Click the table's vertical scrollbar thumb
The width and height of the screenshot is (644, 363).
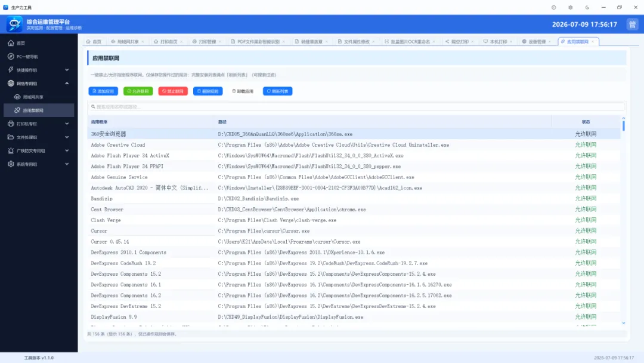[624, 125]
